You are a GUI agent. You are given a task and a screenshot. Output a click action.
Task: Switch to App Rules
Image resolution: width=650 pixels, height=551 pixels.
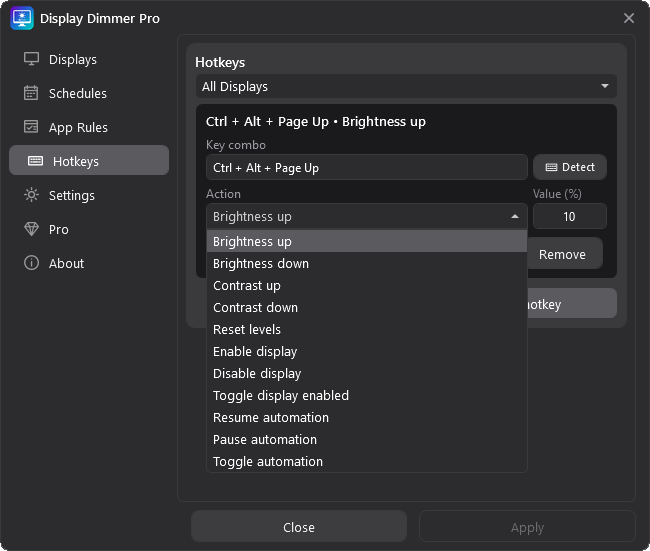tap(89, 127)
